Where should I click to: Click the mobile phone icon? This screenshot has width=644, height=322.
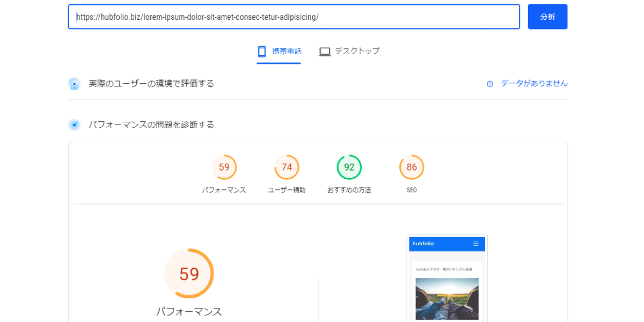[x=262, y=52]
